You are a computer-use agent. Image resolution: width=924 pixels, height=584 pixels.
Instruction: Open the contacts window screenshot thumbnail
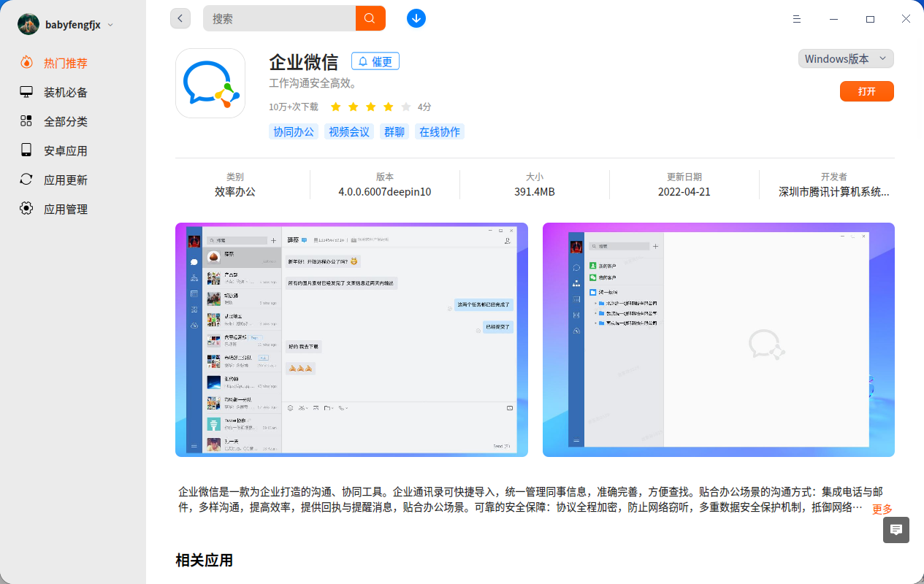pos(719,339)
